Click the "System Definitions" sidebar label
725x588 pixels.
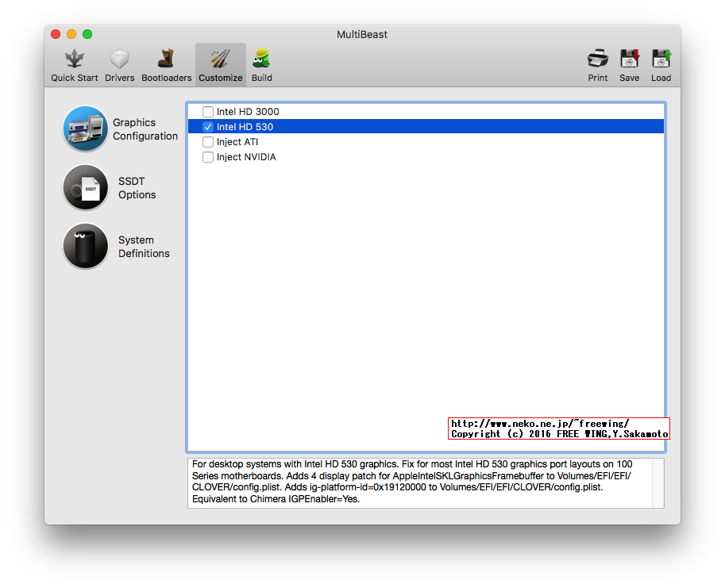pos(144,247)
